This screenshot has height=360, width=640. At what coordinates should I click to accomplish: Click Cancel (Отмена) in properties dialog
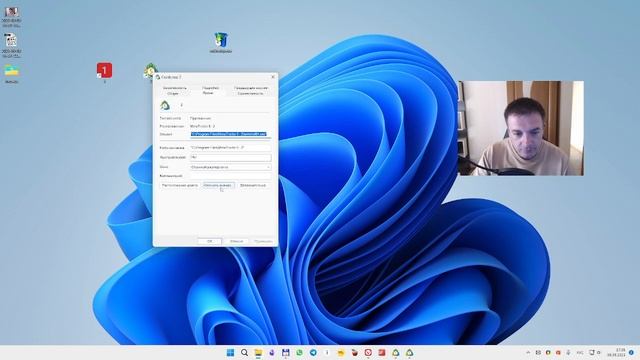[x=236, y=241]
